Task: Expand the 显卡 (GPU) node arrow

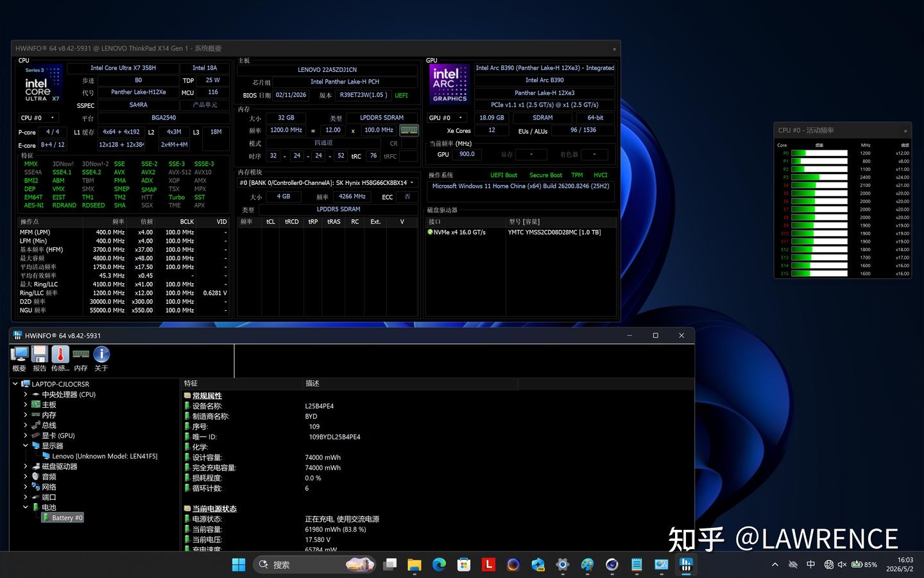Action: pos(26,435)
